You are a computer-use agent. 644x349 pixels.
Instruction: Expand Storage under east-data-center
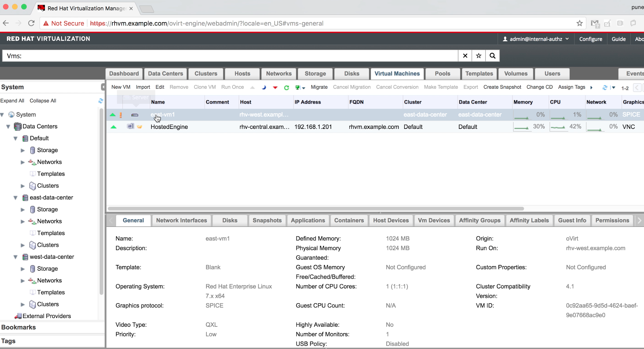point(23,210)
